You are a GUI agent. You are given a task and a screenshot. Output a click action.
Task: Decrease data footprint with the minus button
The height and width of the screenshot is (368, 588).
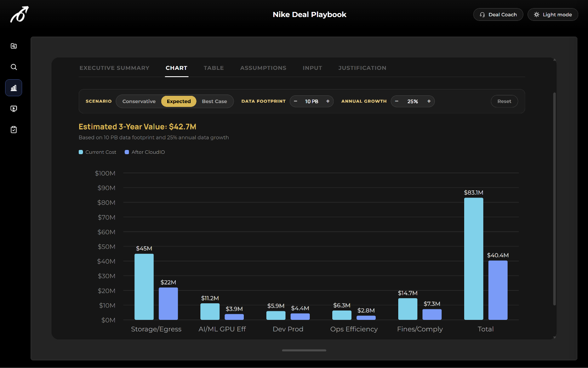point(296,101)
